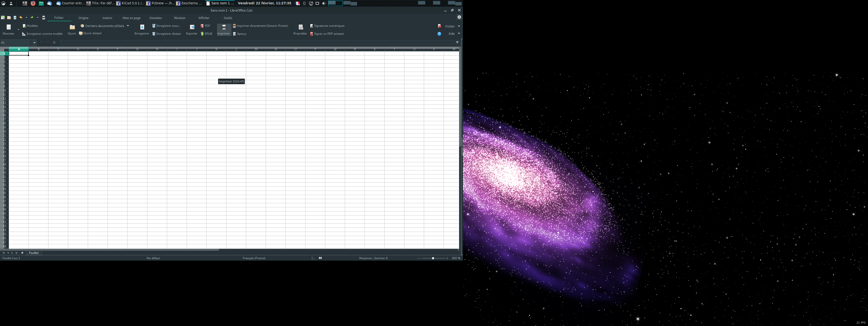Click undo arrow in quick toolbar
Screen dimensions: 868x326
(x=21, y=18)
